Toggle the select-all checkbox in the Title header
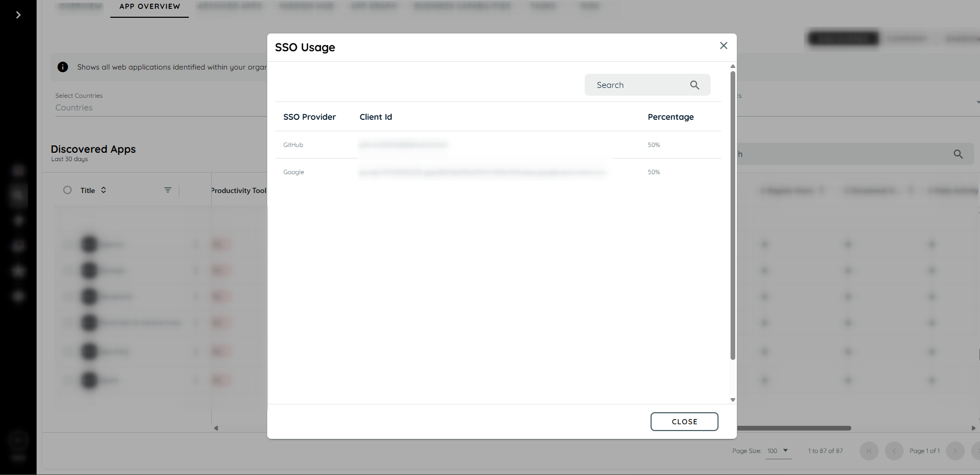This screenshot has width=980, height=475. (67, 190)
